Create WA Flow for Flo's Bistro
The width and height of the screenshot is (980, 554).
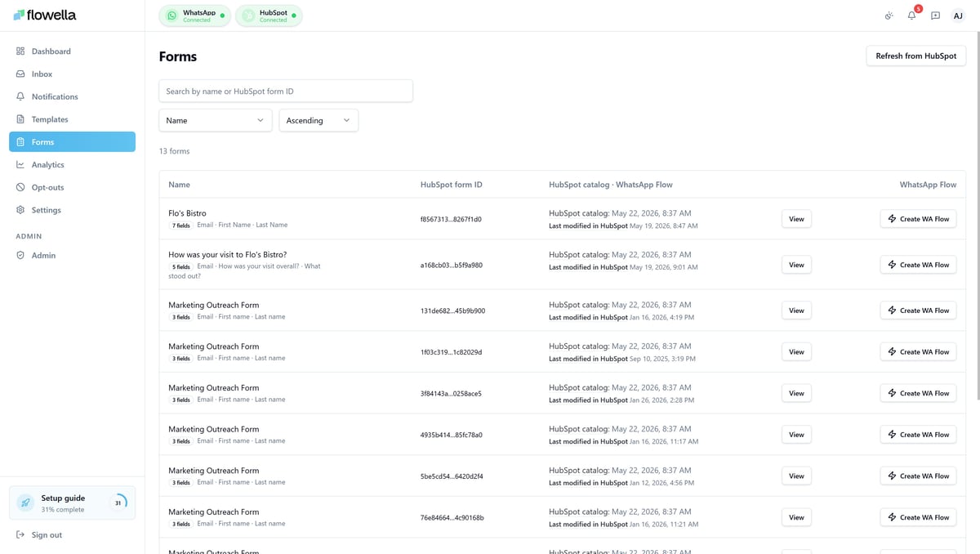(918, 219)
